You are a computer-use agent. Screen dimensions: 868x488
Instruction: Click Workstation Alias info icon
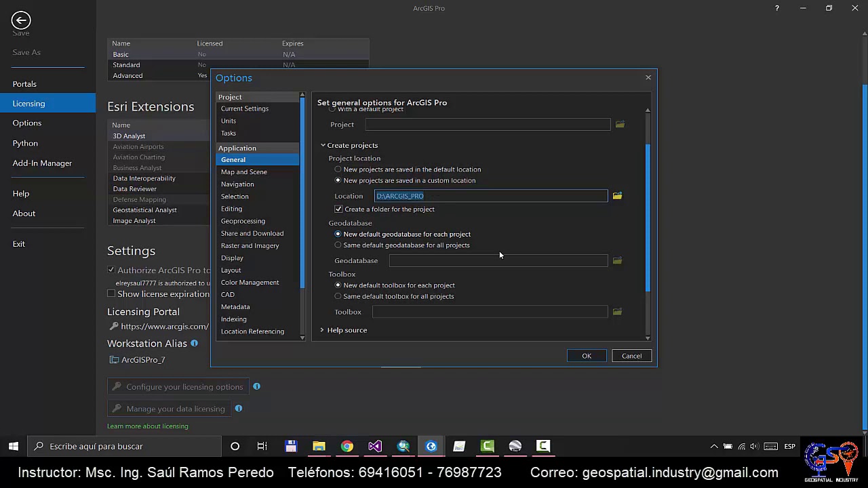tap(194, 344)
